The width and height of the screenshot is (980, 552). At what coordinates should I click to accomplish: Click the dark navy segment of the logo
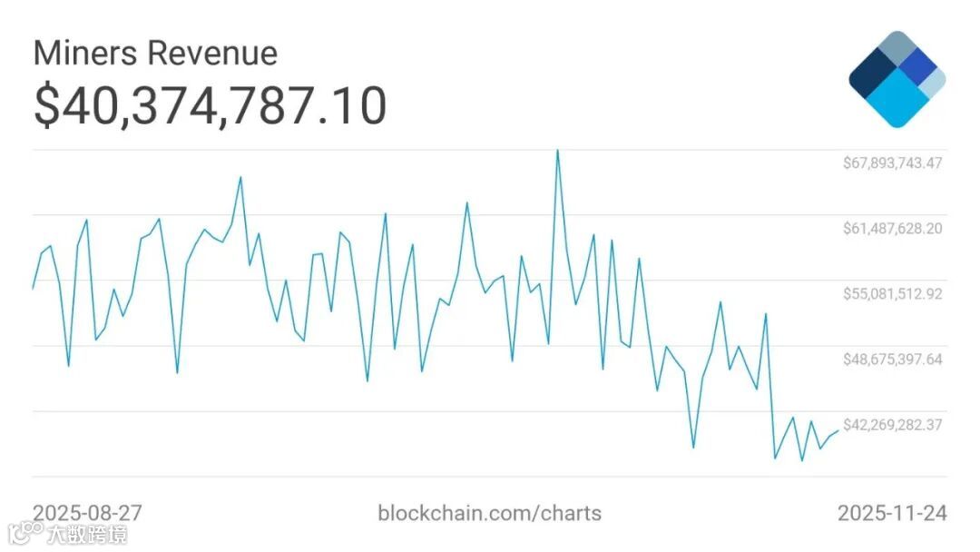(x=873, y=76)
